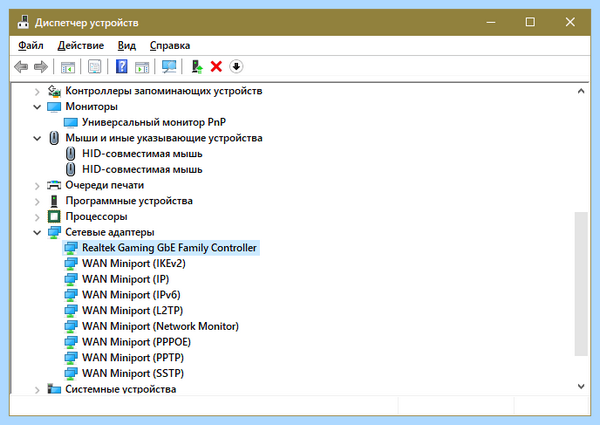Click the Back arrow toolbar icon
The width and height of the screenshot is (600, 425).
click(x=21, y=67)
